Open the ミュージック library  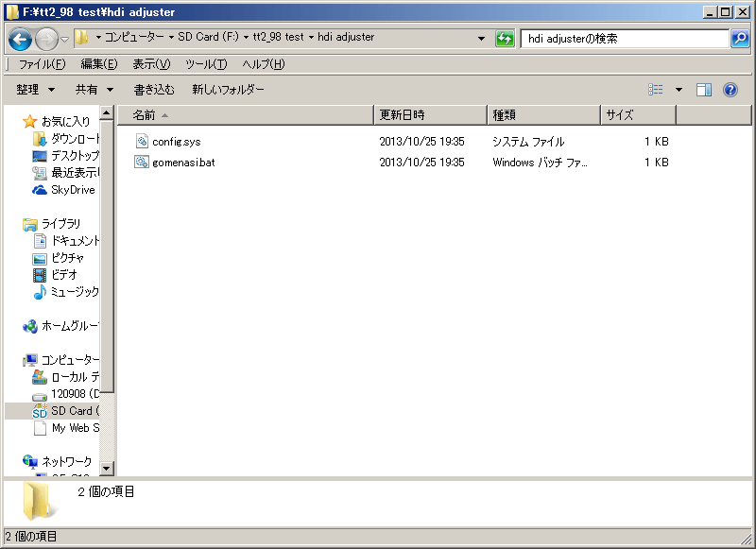(x=75, y=292)
